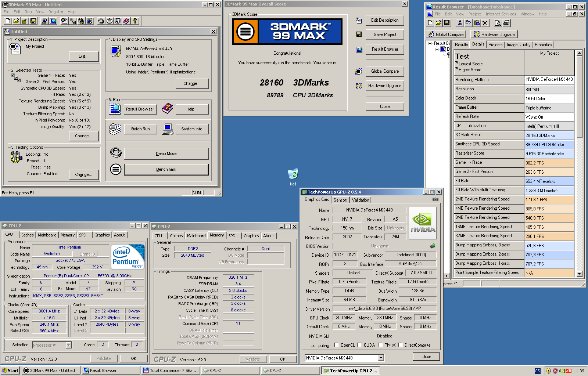The height and width of the screenshot is (376, 588).
Task: Click Edit... button under Project Description
Action: point(84,56)
